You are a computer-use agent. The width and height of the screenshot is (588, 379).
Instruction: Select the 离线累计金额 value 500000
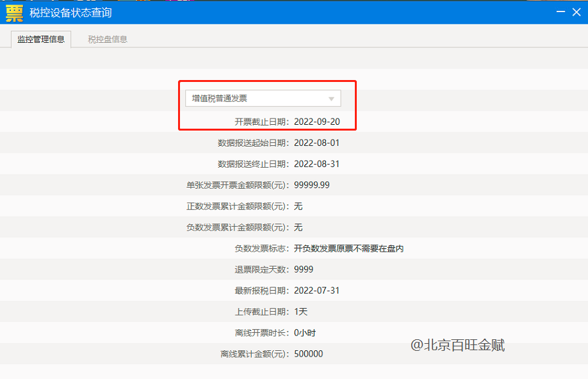click(x=308, y=354)
